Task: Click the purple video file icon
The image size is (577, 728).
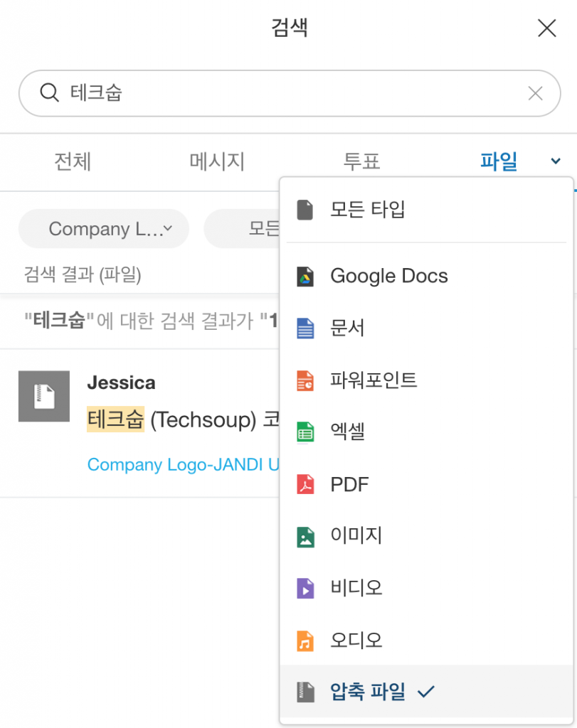Action: pos(305,589)
